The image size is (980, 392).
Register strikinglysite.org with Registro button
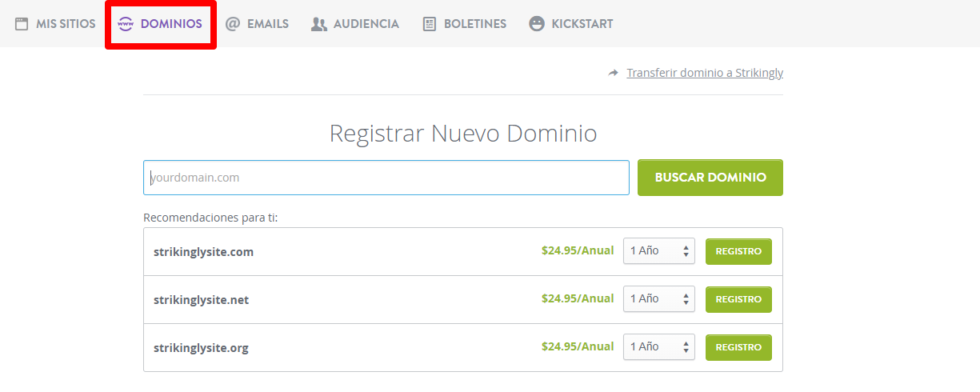point(738,347)
